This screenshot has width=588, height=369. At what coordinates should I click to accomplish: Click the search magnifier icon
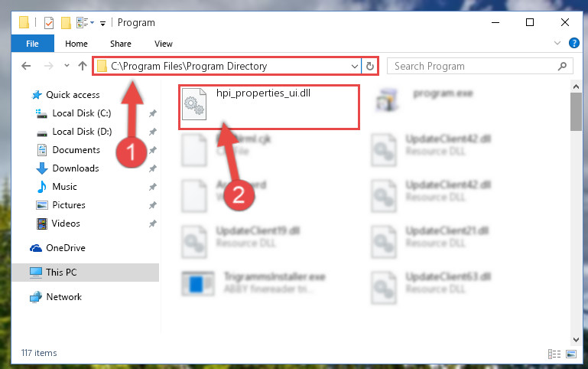point(562,67)
